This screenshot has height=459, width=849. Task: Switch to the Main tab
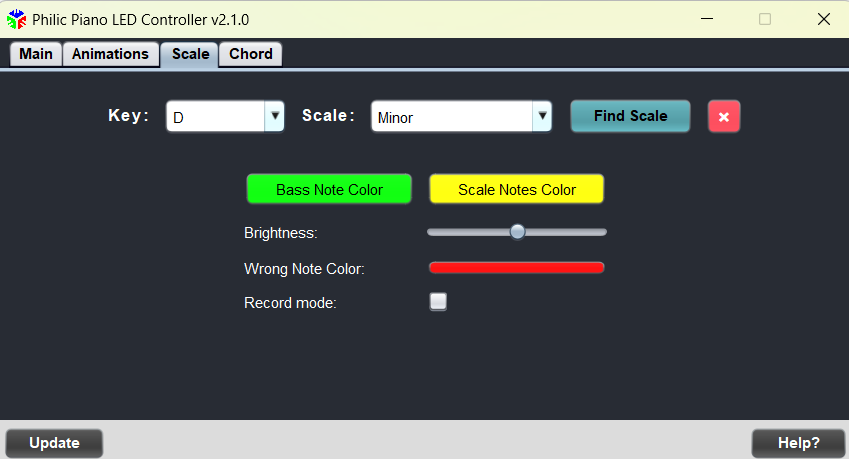[x=36, y=54]
